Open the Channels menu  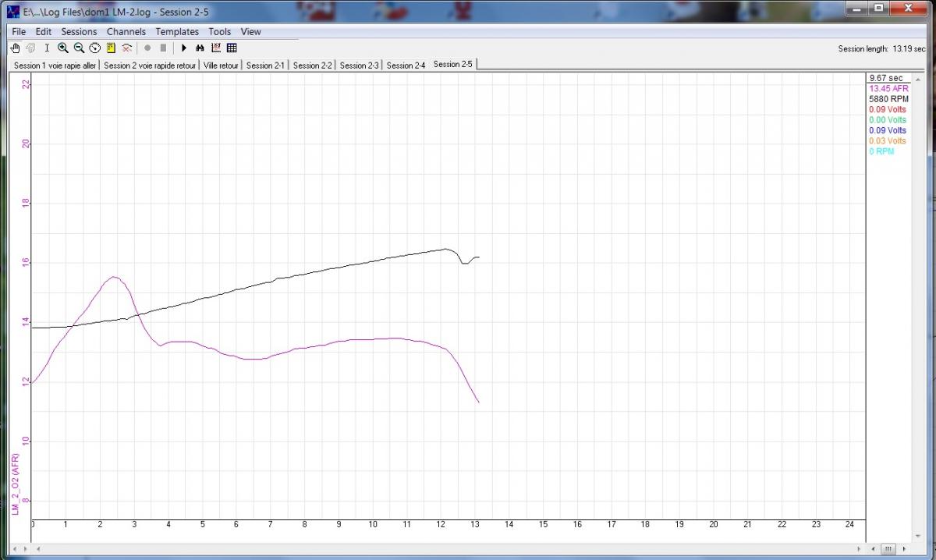coord(126,32)
